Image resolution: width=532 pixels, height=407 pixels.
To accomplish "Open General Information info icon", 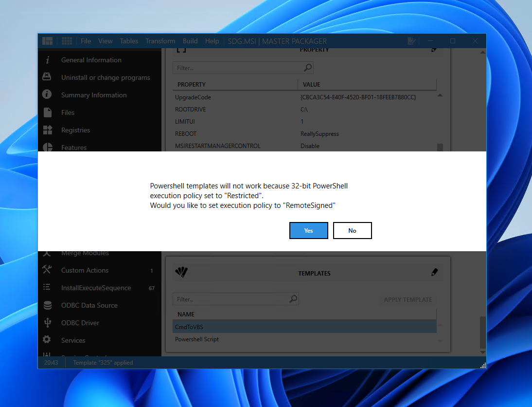I will [x=48, y=60].
